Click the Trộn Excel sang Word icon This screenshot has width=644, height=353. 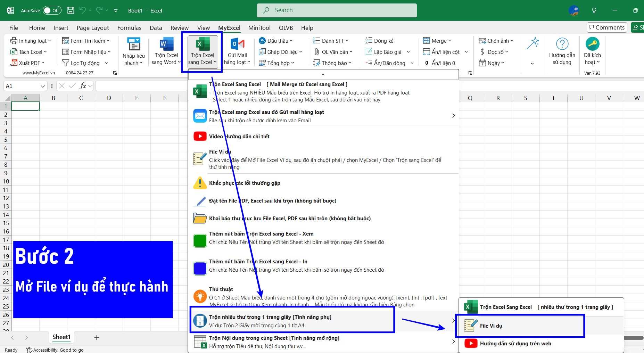166,44
